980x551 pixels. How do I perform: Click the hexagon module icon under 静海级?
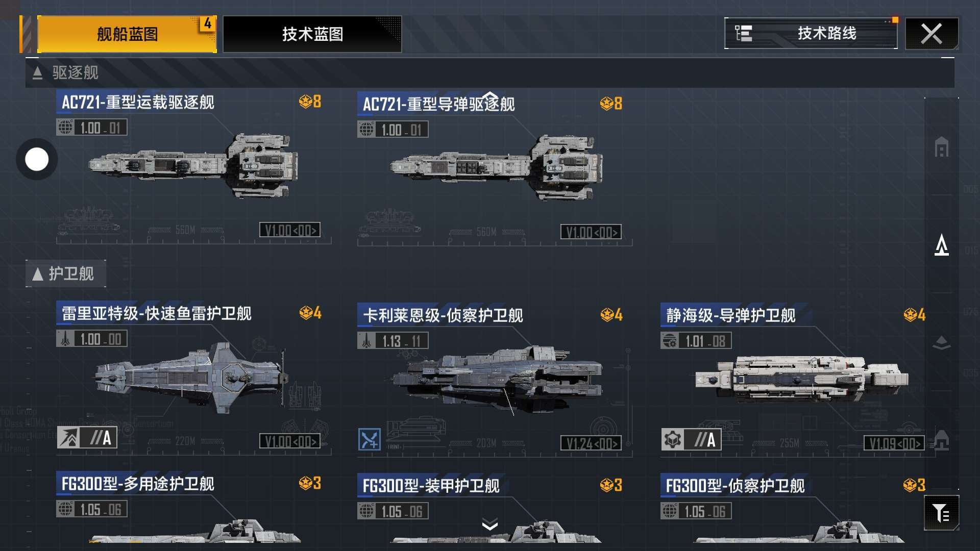click(x=673, y=439)
